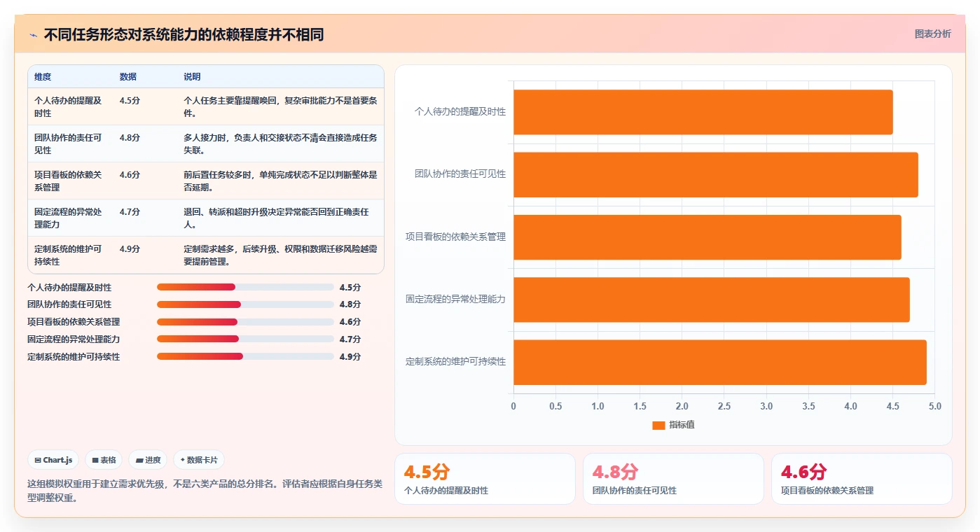
Task: Select the 数据卡片 tag chip
Action: (199, 460)
